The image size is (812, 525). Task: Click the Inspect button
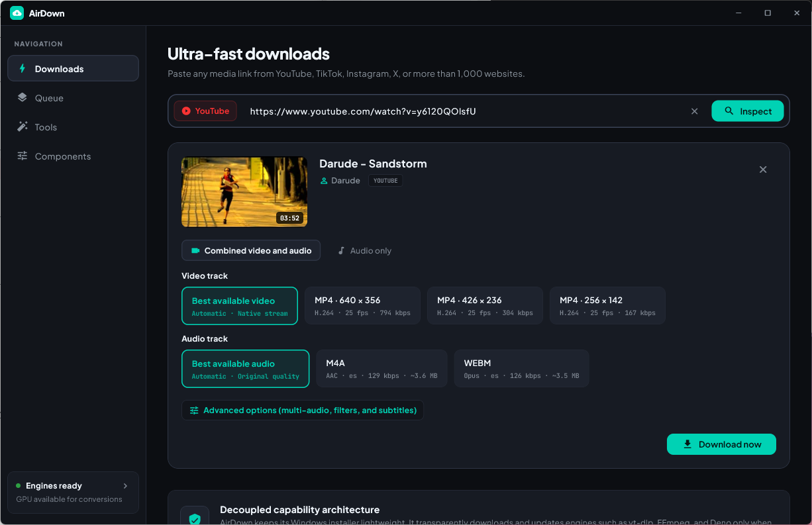[748, 111]
